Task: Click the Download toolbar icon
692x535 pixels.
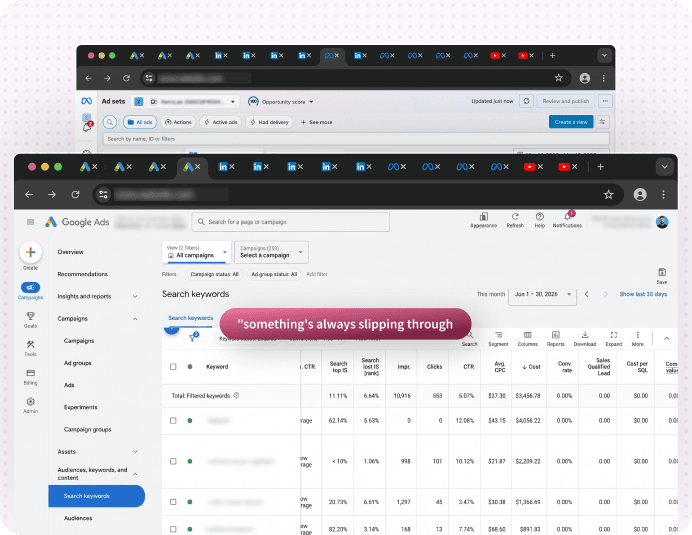Action: 585,335
